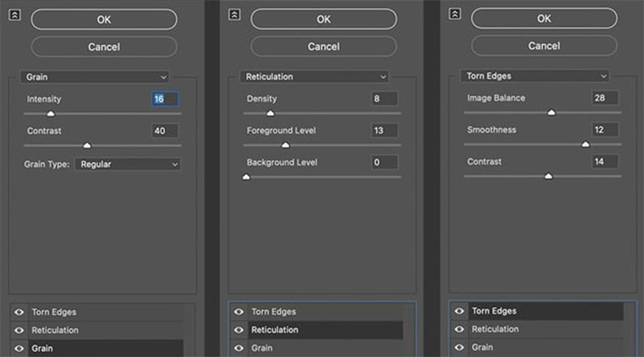The image size is (644, 357).
Task: Select Reticulation layer in left panel
Action: pos(106,331)
